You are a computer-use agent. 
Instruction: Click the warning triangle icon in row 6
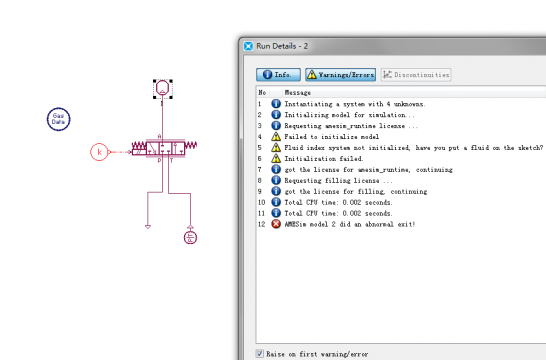pos(276,158)
